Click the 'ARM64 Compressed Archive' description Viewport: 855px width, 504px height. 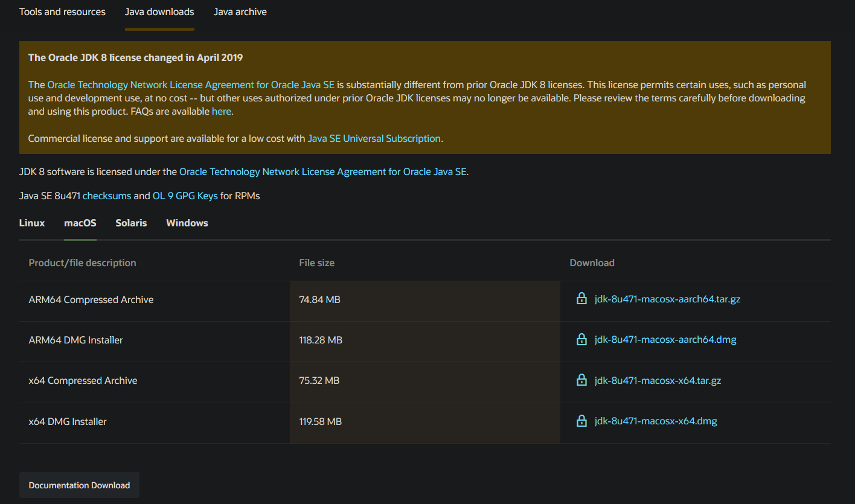(x=91, y=300)
